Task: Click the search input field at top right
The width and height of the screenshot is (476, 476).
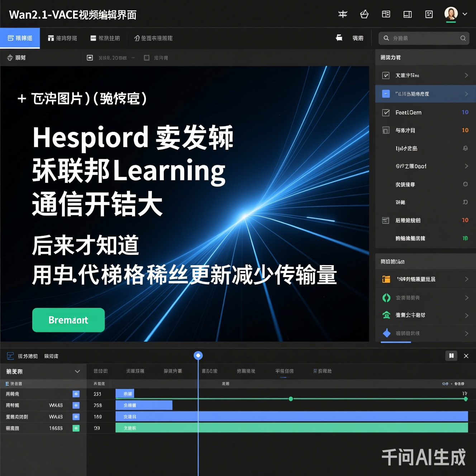Action: click(x=423, y=38)
